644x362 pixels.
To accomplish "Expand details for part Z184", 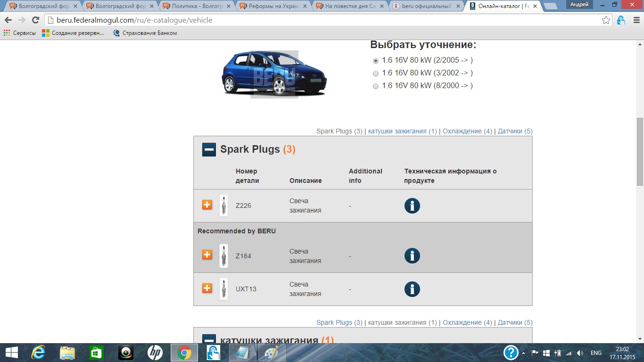I will point(207,255).
